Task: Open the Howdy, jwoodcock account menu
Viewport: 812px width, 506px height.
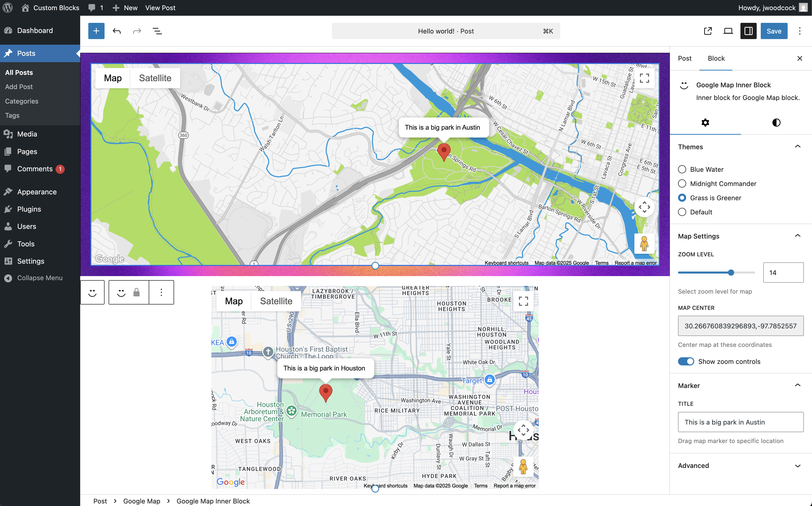Action: [x=773, y=8]
